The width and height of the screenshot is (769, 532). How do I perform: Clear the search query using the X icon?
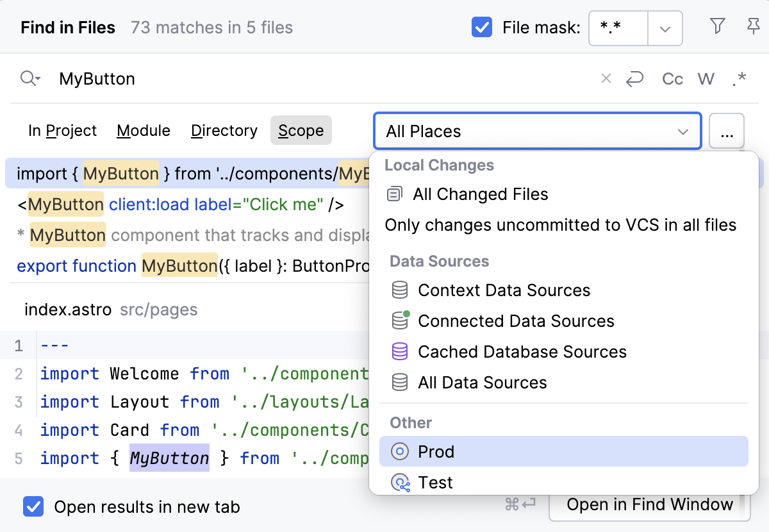pos(606,78)
